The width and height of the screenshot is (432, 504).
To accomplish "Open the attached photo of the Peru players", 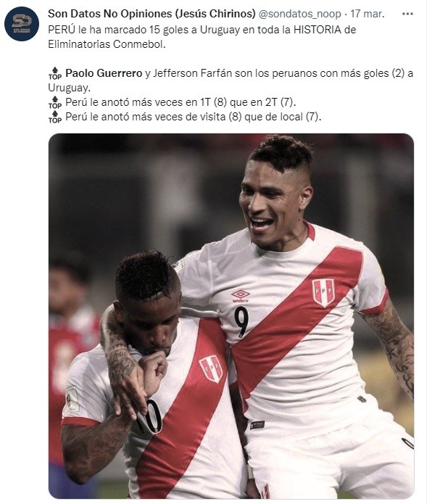I will coord(231,316).
